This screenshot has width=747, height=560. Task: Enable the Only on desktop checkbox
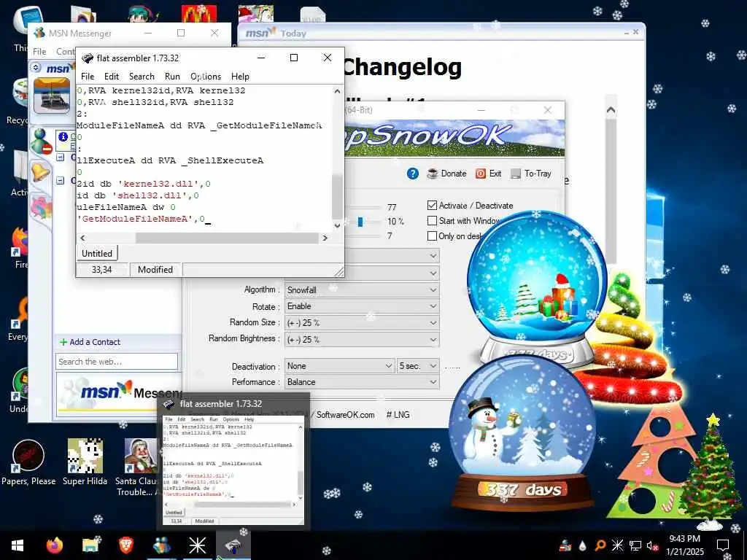tap(432, 236)
